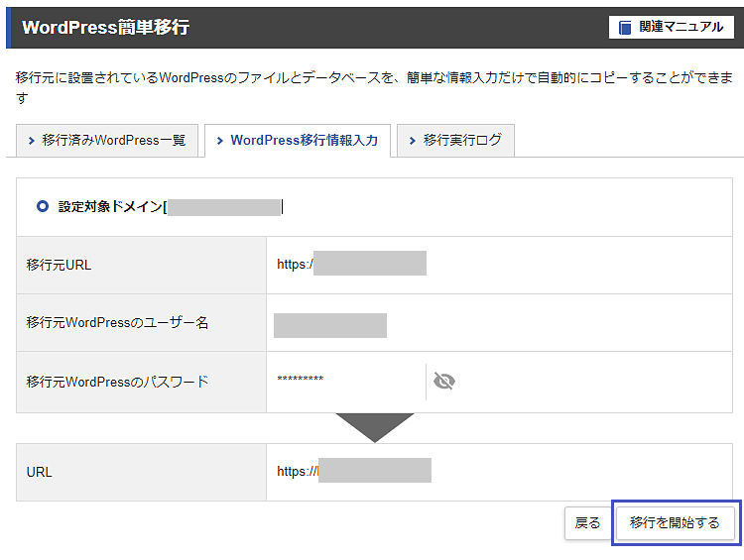
Task: Click the chevron icon in WordPress移行情報入力 tab
Action: (x=219, y=141)
